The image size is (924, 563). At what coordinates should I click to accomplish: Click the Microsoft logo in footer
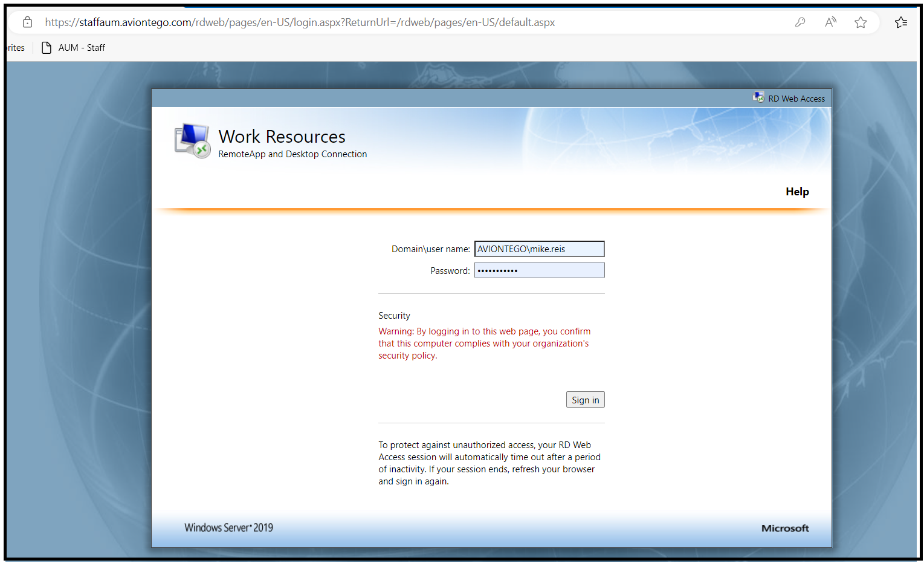tap(785, 529)
